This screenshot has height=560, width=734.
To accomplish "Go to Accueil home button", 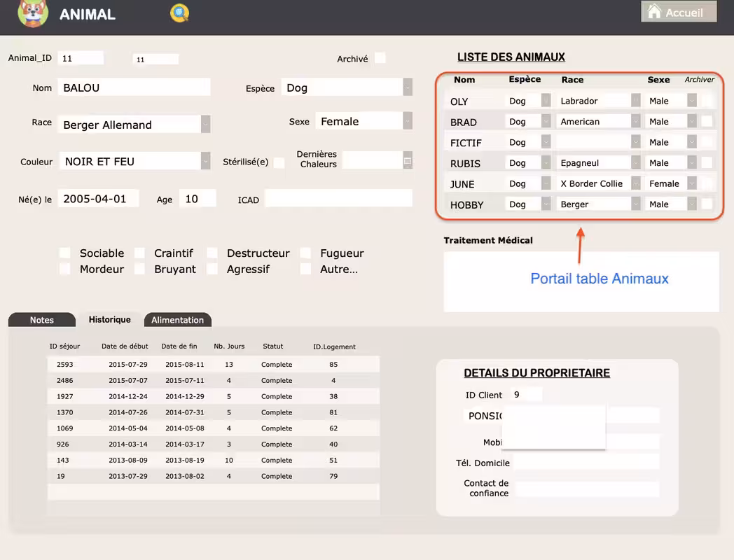I will tap(678, 12).
